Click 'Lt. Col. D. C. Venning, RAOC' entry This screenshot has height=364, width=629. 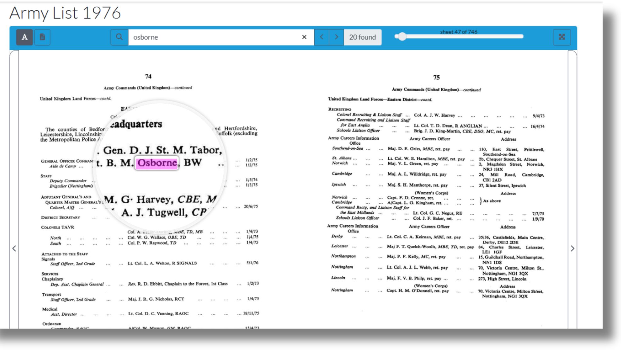point(158,313)
